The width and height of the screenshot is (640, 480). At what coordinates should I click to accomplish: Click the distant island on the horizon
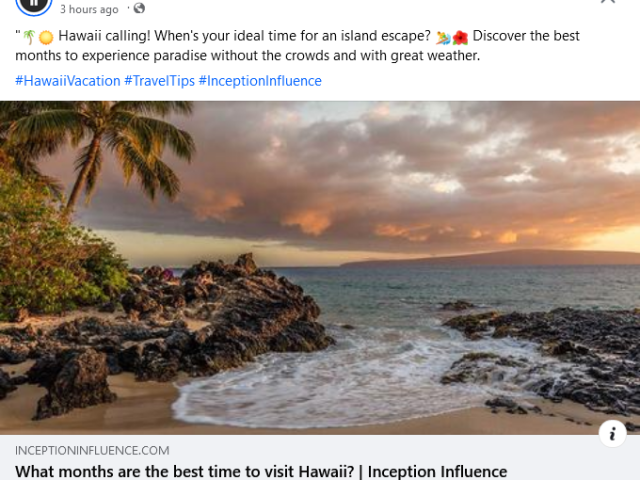490,258
